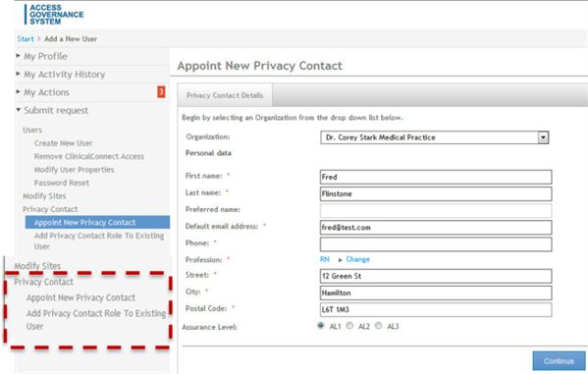The width and height of the screenshot is (588, 374).
Task: Click the empty Phone field
Action: [x=436, y=244]
